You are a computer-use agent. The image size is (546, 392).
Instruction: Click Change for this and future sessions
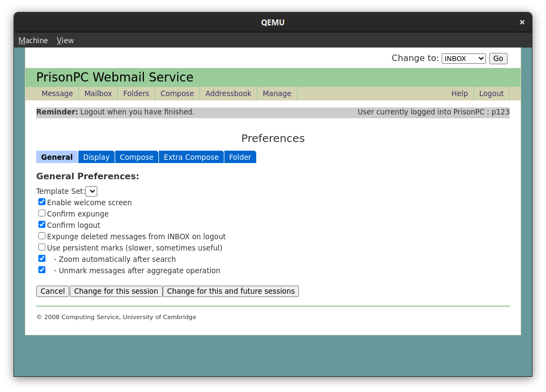point(231,291)
